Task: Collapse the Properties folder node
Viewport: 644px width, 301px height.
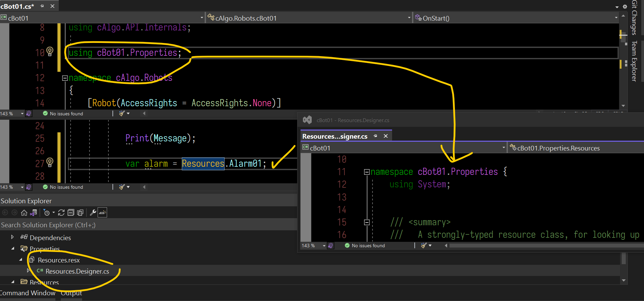Action: point(12,249)
